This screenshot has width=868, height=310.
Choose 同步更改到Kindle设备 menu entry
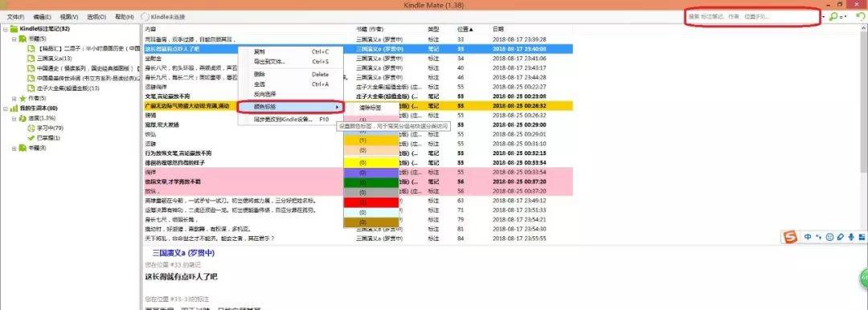[291, 120]
